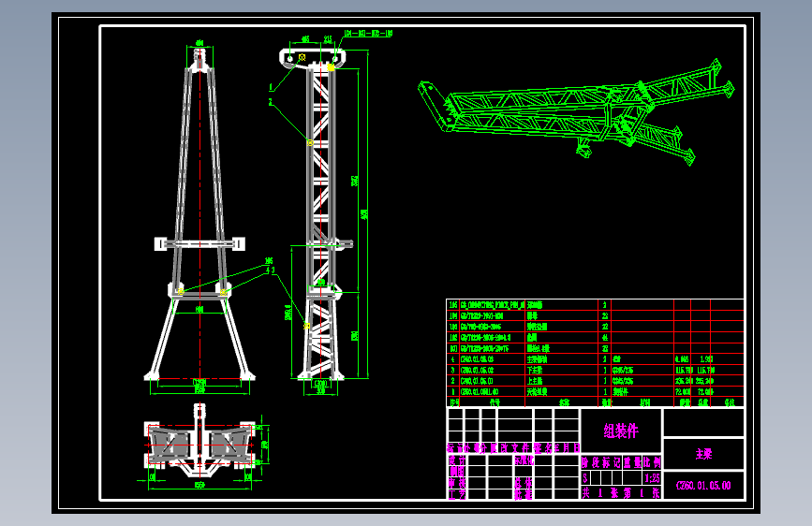Click the '主梁' part name text

coord(703,454)
